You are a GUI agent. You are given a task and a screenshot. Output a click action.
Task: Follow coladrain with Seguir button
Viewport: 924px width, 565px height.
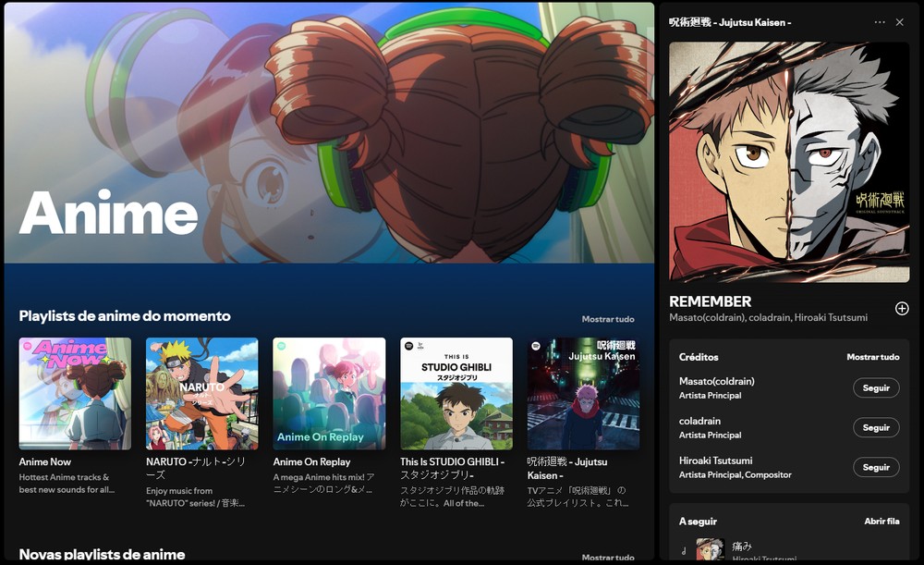pyautogui.click(x=876, y=427)
